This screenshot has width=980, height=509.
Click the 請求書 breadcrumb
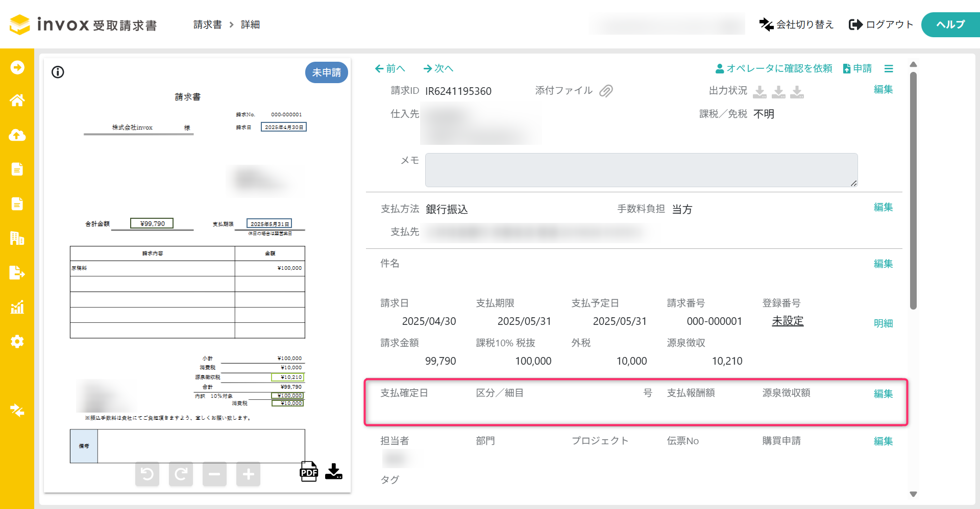(x=207, y=24)
